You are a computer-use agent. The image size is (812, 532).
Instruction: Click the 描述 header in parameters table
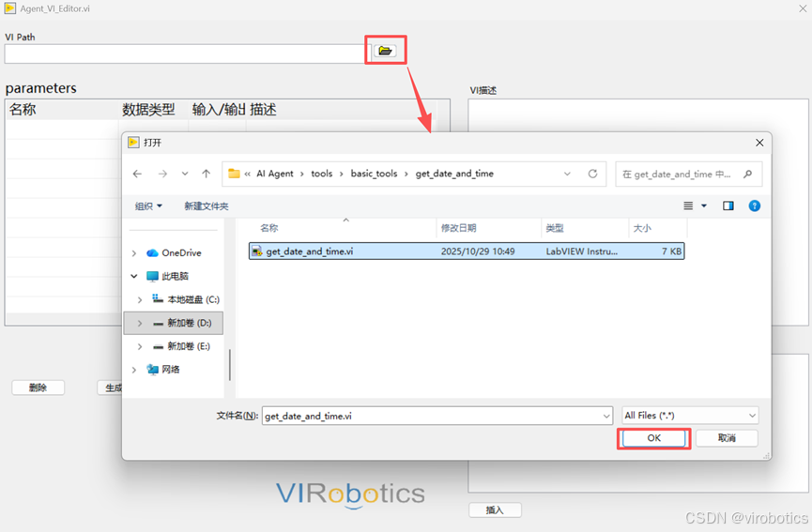coord(263,110)
